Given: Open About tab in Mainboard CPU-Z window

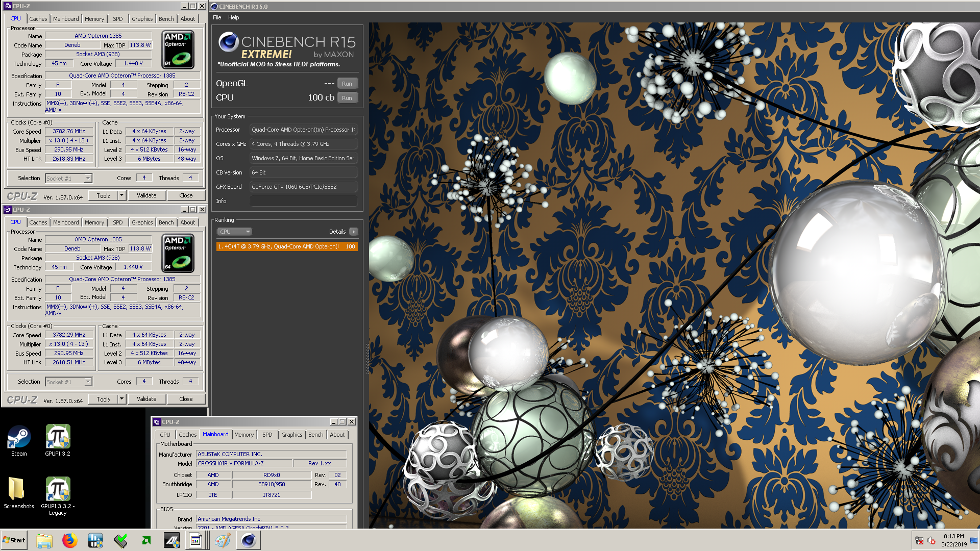Looking at the screenshot, I should coord(337,435).
